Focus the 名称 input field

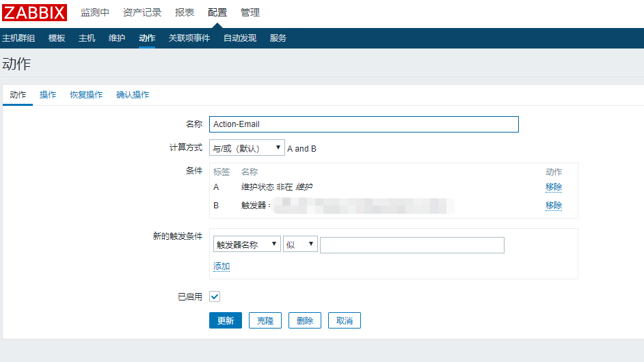364,124
